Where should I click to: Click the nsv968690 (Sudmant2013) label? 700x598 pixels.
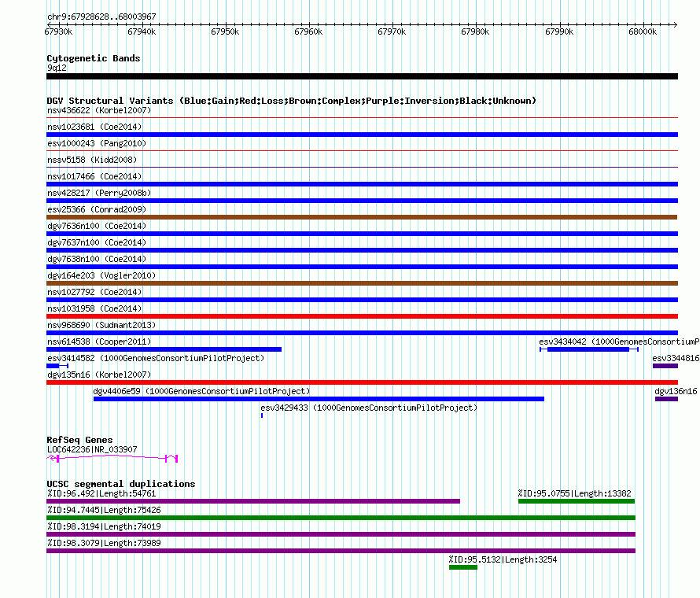point(101,325)
